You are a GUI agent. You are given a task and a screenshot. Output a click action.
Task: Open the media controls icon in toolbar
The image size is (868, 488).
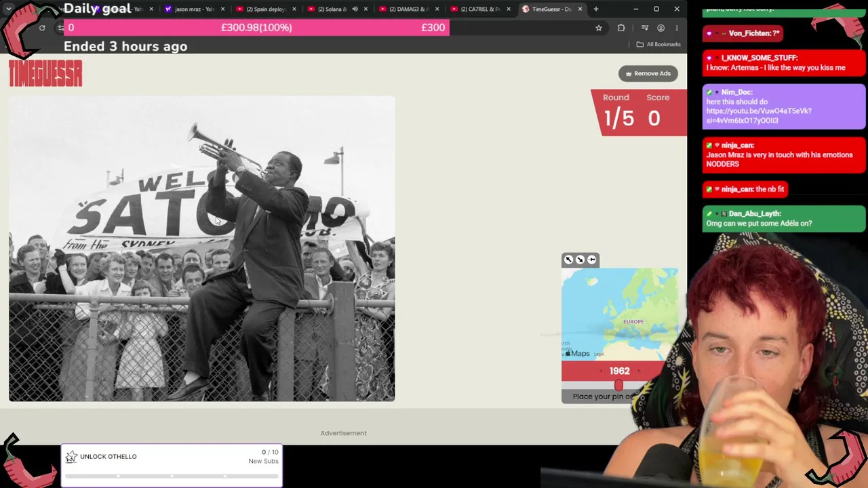point(644,28)
